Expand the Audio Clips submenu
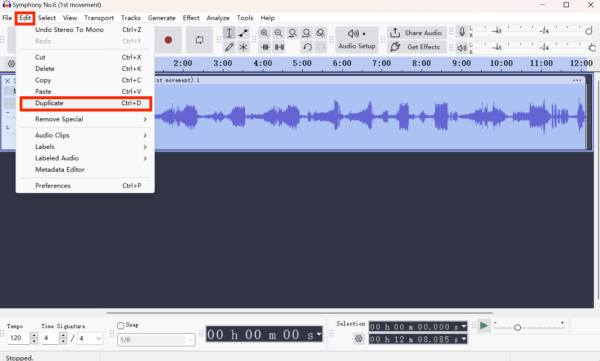The height and width of the screenshot is (361, 600). 85,135
